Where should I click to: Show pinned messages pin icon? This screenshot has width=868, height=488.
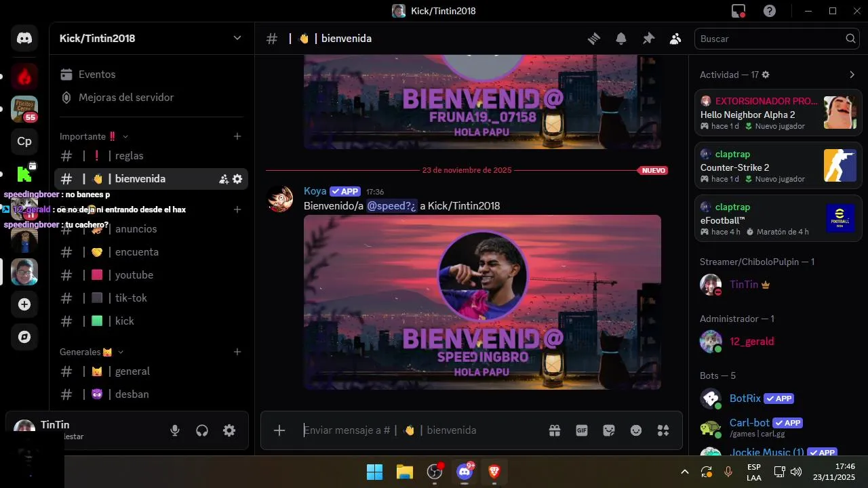(x=648, y=39)
